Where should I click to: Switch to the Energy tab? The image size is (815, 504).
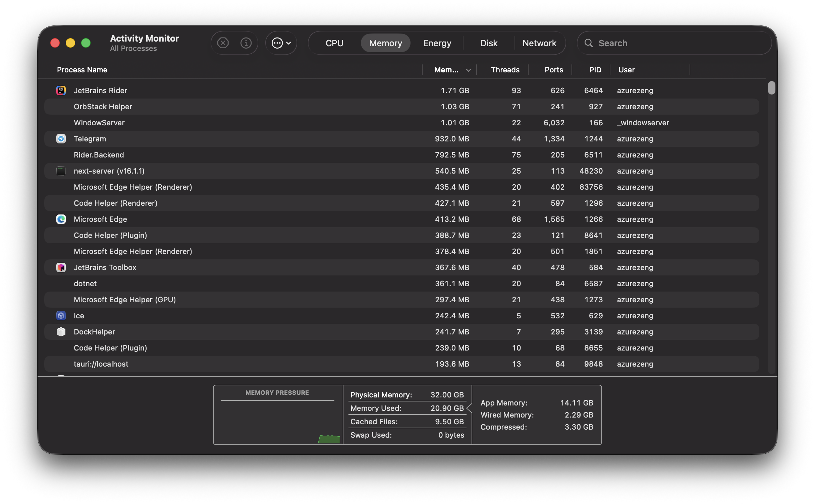click(x=437, y=43)
